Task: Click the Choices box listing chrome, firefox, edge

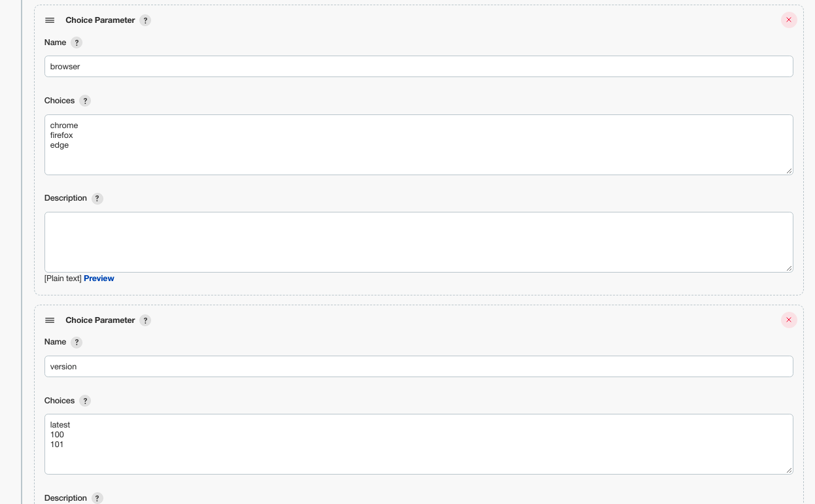Action: pyautogui.click(x=419, y=144)
